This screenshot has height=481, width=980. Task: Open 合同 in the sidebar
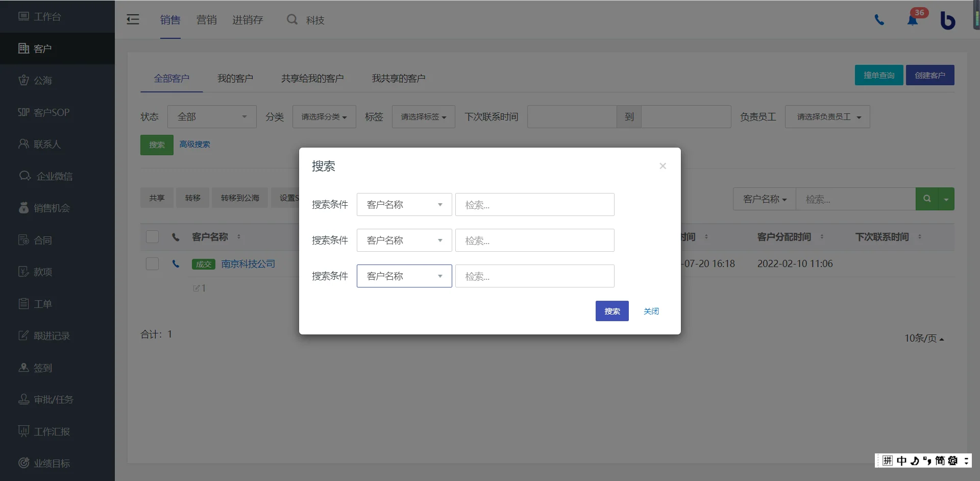(x=57, y=240)
